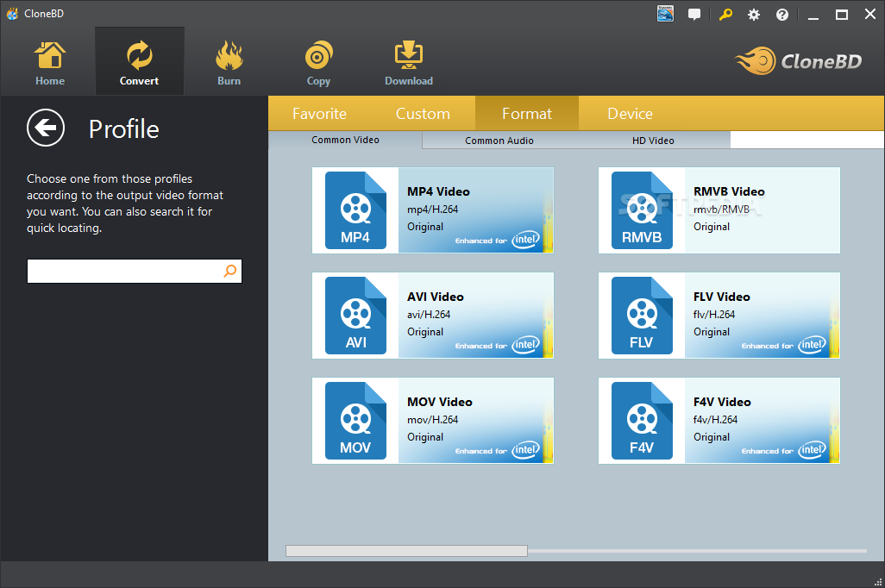This screenshot has width=885, height=588.
Task: Choose the RMVB Video profile
Action: (719, 210)
